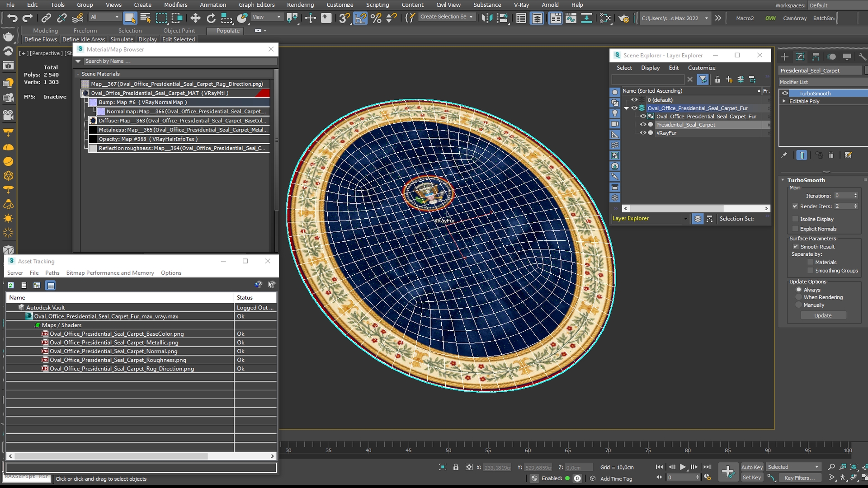The image size is (868, 488).
Task: Click Configure Modifier Sets icon
Action: [x=848, y=155]
